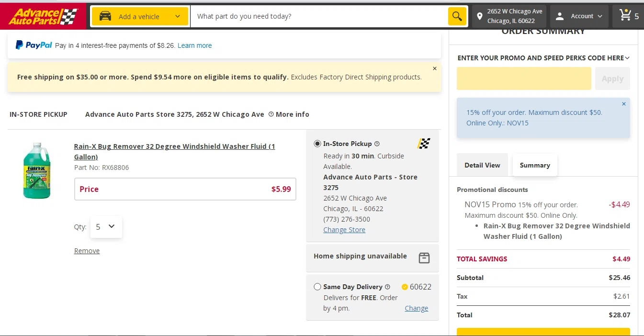Select the Same Day Delivery option
Viewport: 644px width, 336px height.
tap(317, 287)
